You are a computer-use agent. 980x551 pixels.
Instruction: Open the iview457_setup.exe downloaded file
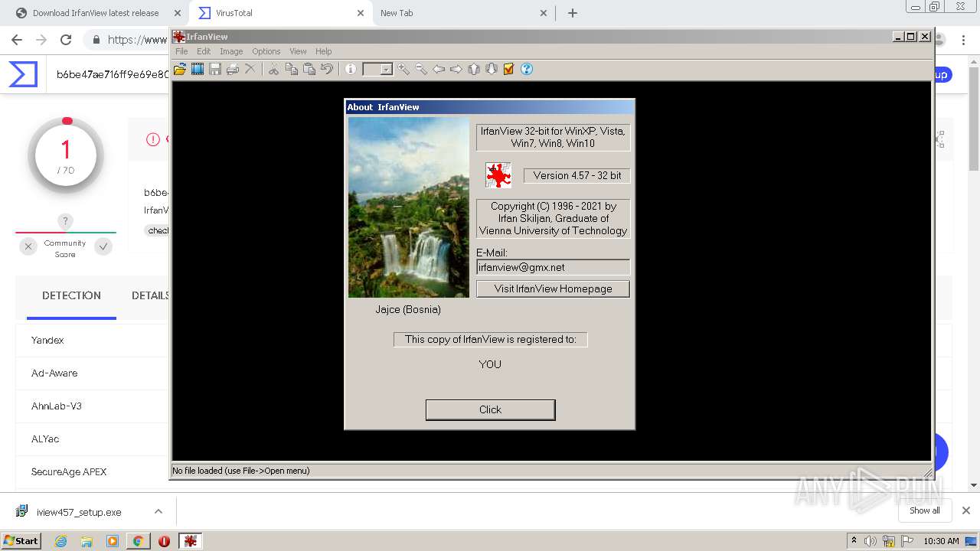click(77, 512)
